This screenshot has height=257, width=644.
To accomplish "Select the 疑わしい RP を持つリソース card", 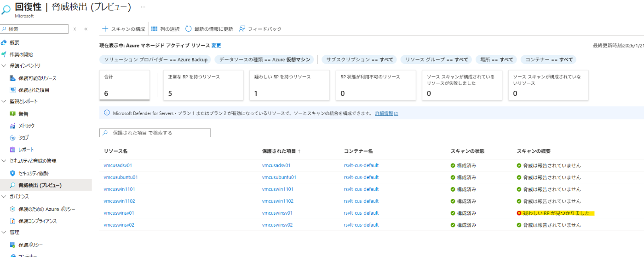I will coord(289,85).
